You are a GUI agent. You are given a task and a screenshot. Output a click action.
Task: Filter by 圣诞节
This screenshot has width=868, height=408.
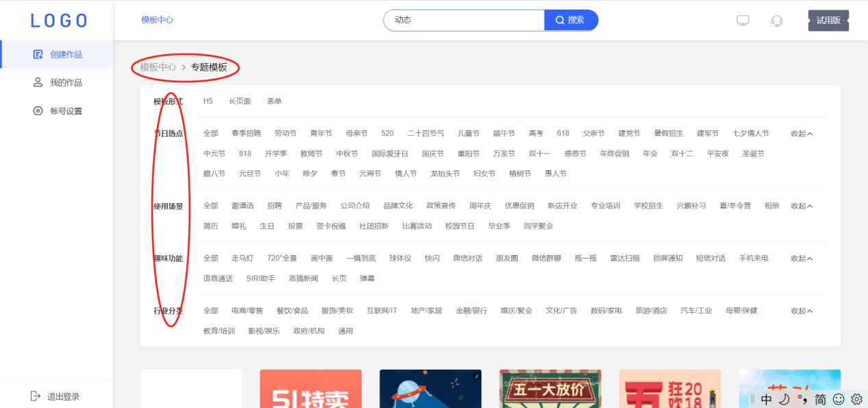tap(754, 154)
